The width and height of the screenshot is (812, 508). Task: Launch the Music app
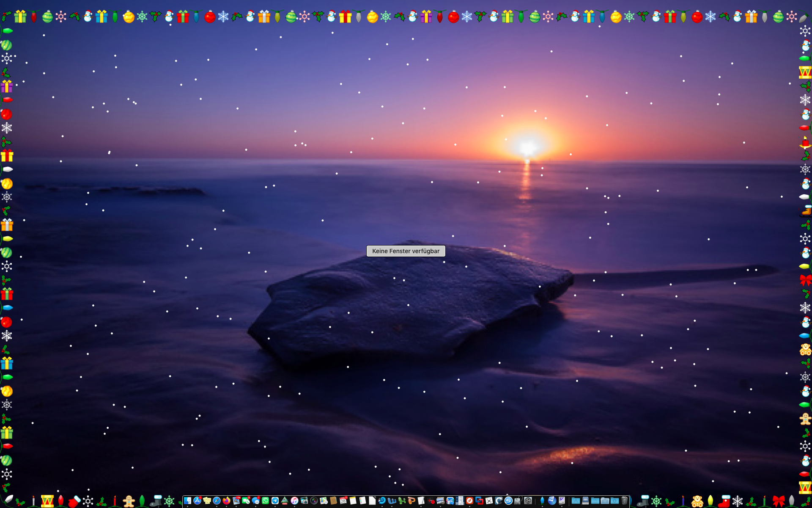click(x=294, y=500)
